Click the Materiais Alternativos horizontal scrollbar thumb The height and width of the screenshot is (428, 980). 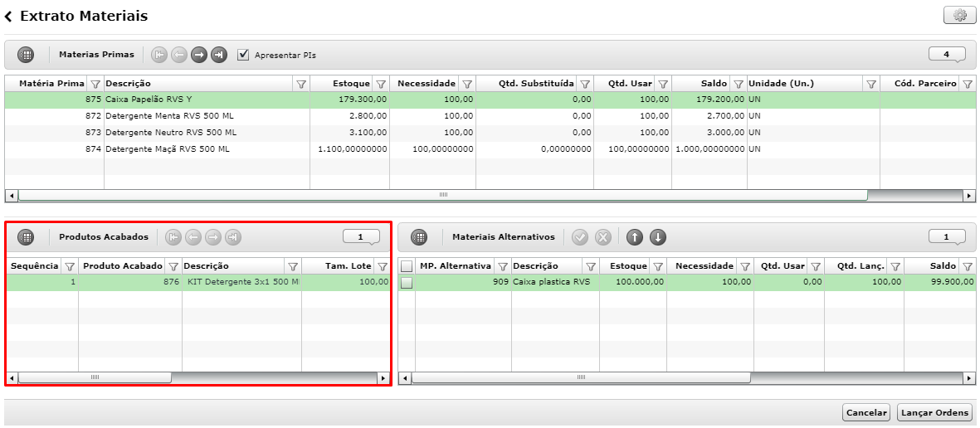(581, 377)
